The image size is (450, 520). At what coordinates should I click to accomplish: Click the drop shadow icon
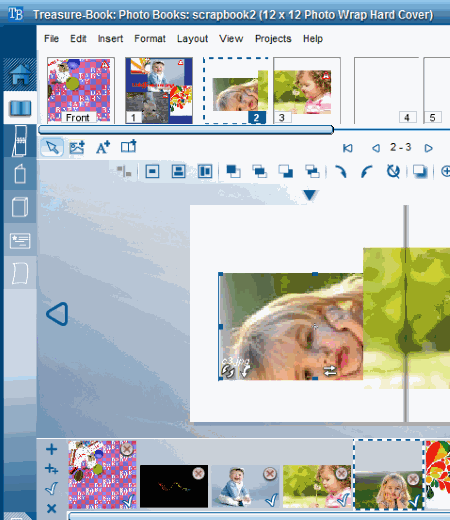pyautogui.click(x=420, y=171)
